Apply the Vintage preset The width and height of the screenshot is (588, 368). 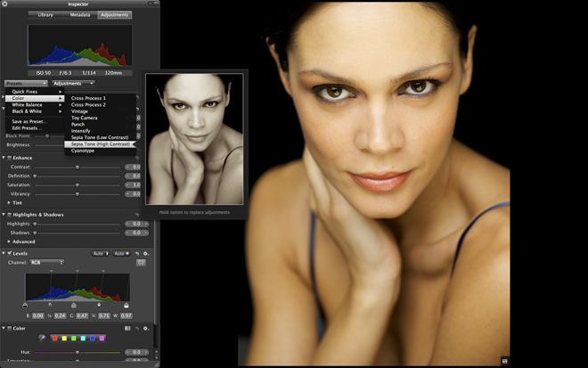(100, 111)
